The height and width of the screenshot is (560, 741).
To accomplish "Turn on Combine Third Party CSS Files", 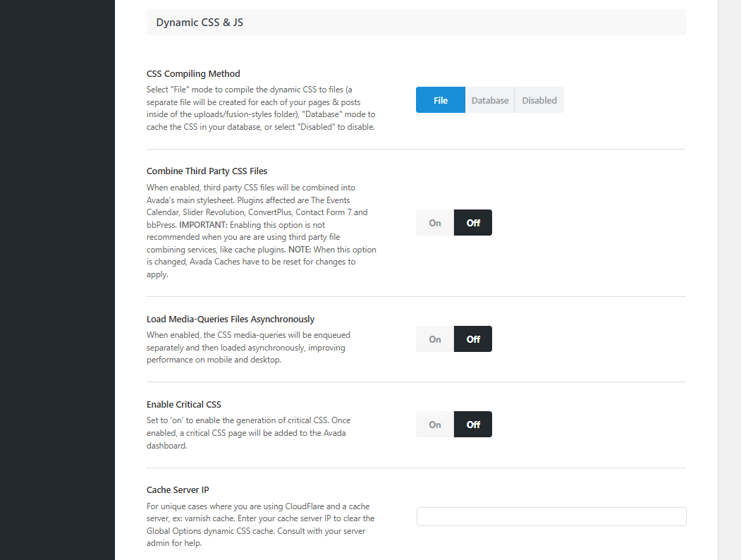I will pyautogui.click(x=435, y=223).
